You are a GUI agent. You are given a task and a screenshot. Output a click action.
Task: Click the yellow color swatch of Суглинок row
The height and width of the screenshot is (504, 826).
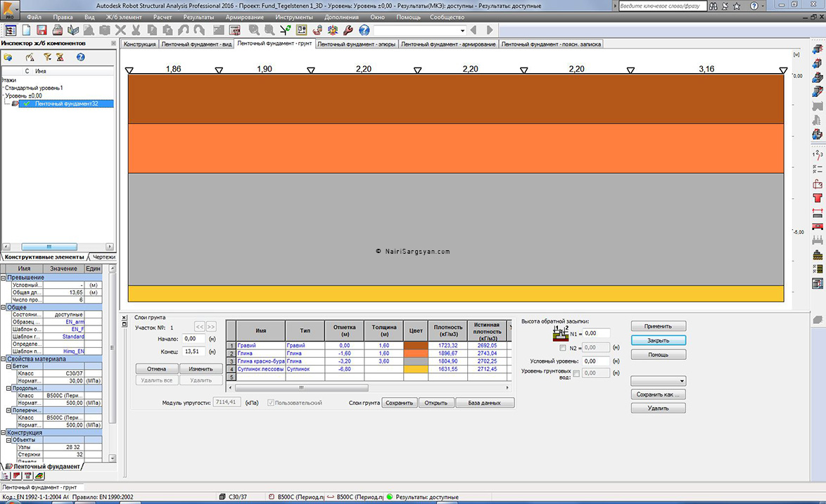416,369
